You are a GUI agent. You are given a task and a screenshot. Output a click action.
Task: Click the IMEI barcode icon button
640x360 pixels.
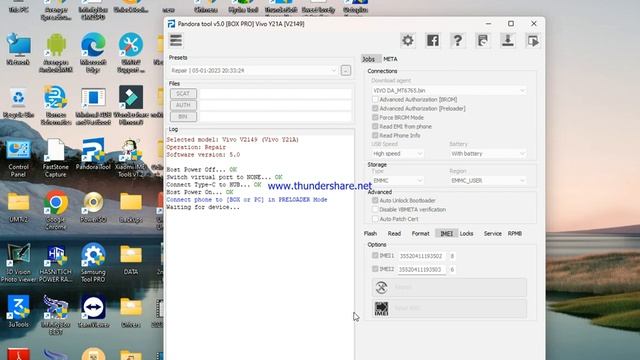pos(449,309)
